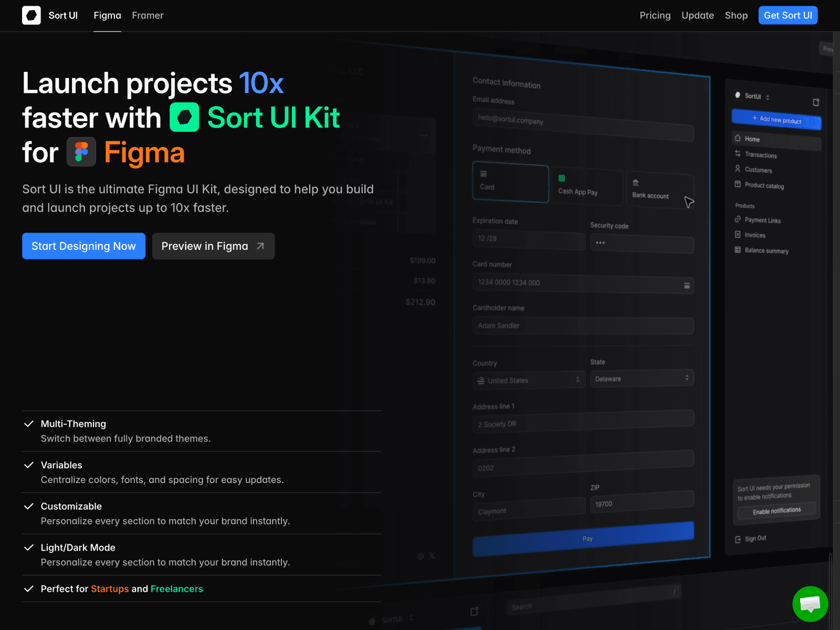The height and width of the screenshot is (630, 840).
Task: Select Cash App Pay payment method
Action: (x=586, y=187)
